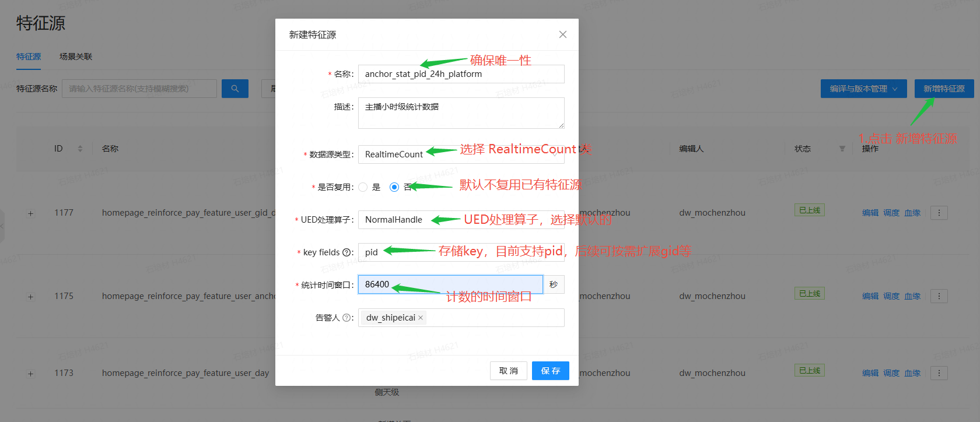980x422 pixels.
Task: Sort the table by the ID column
Action: [80, 149]
